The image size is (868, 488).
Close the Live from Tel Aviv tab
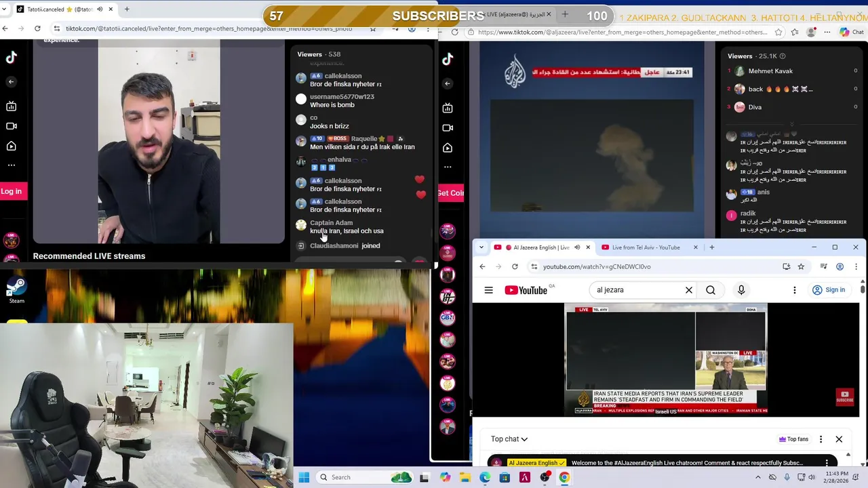695,247
